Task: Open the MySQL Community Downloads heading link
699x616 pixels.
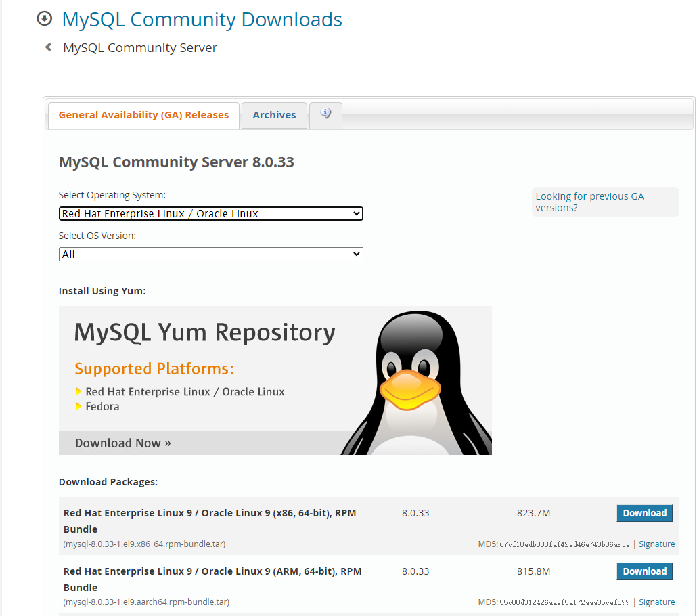Action: point(202,20)
